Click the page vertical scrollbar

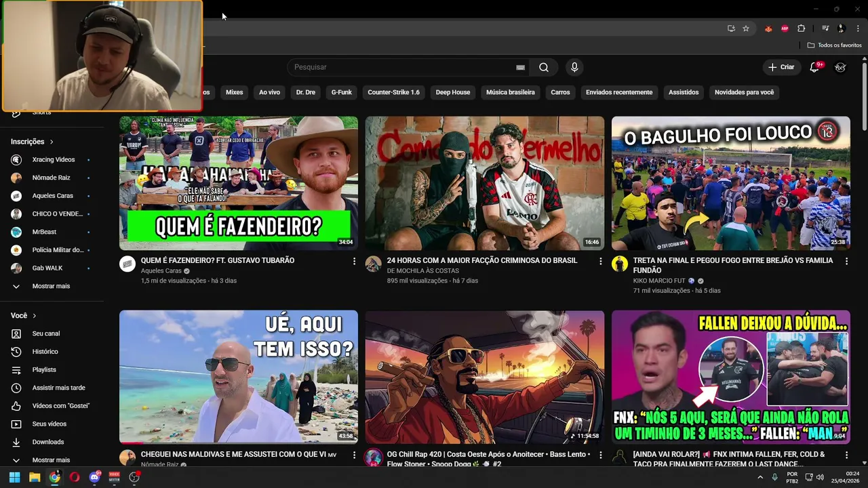coord(865,95)
